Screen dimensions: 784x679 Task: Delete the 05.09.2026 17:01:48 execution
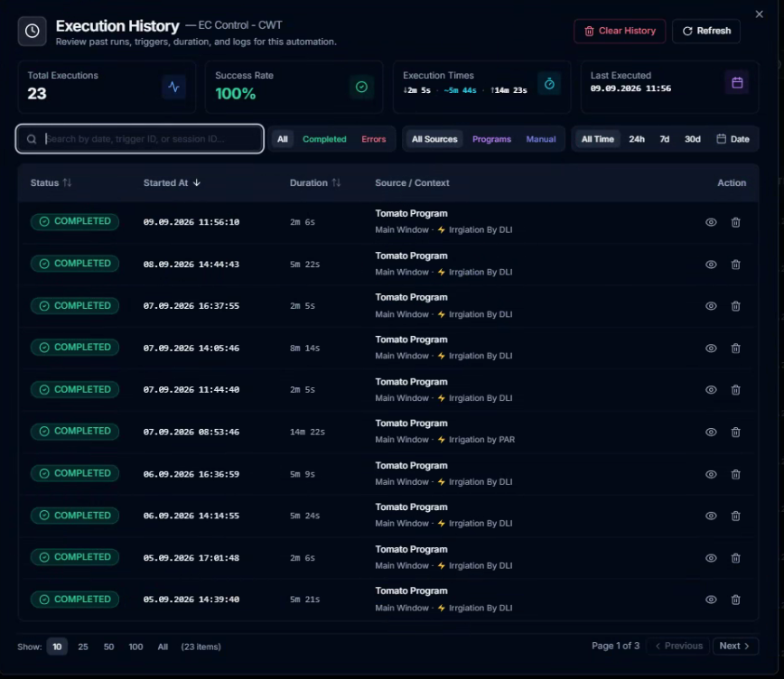click(735, 558)
